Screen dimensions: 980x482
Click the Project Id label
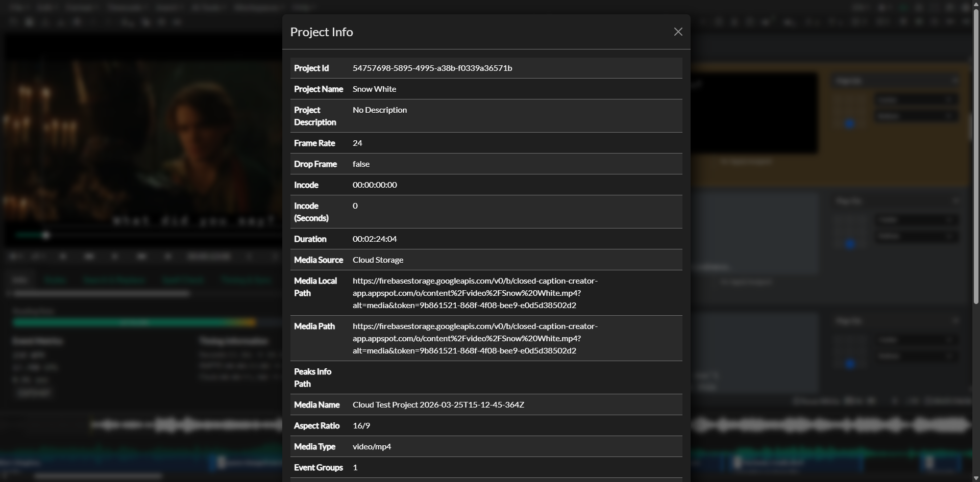(x=311, y=68)
